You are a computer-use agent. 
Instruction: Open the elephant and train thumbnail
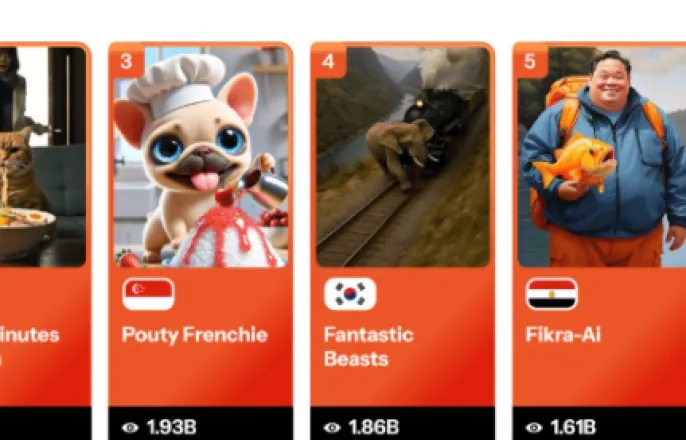[403, 157]
